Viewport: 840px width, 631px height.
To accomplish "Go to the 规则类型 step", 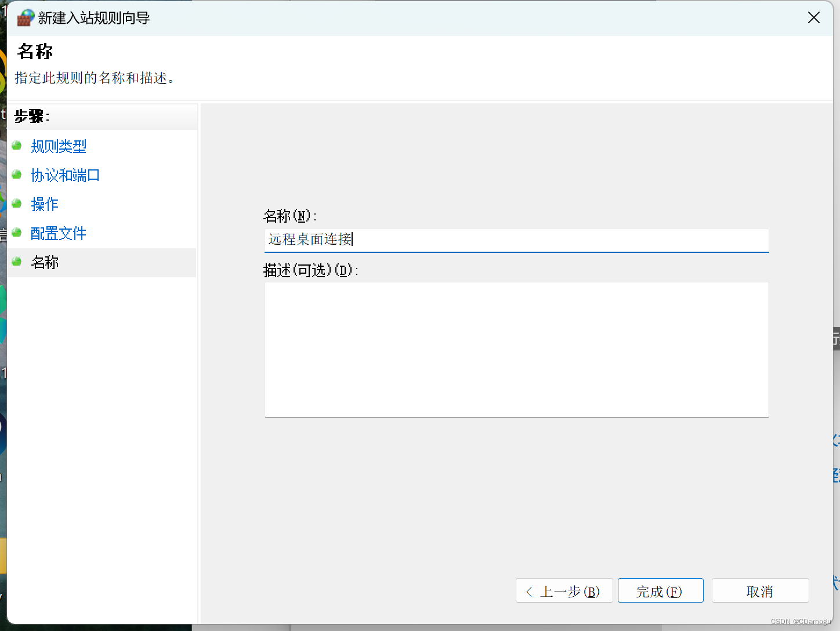I will (x=59, y=146).
